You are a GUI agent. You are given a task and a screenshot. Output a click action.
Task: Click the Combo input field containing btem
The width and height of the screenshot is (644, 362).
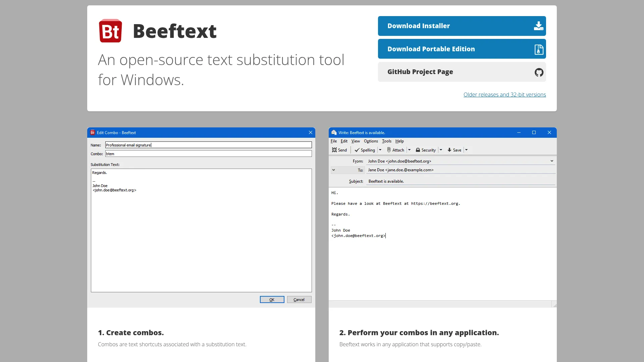point(209,154)
